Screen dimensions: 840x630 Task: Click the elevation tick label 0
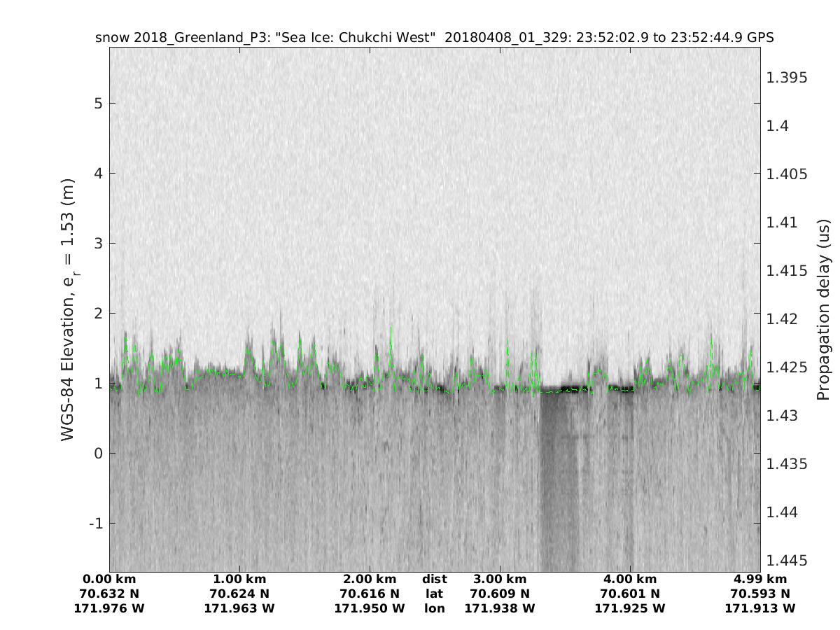tap(98, 454)
